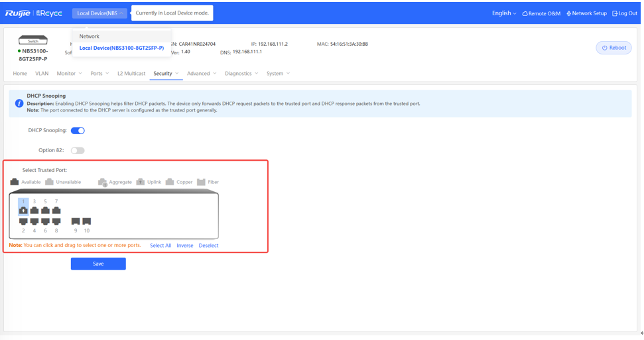This screenshot has width=644, height=340.
Task: Click the Save button
Action: click(x=98, y=264)
